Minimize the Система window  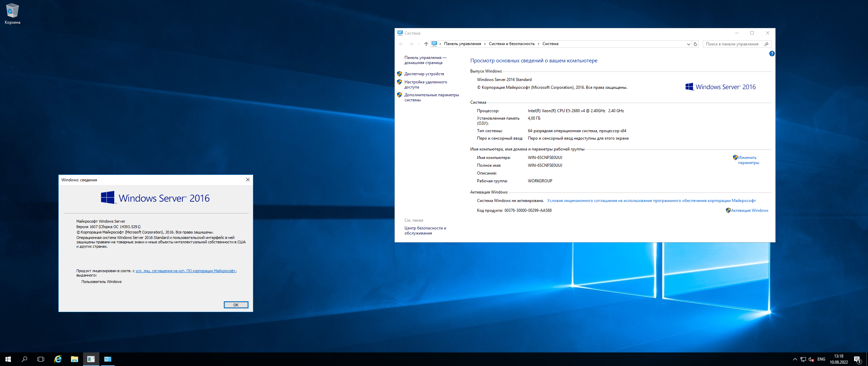pyautogui.click(x=737, y=33)
